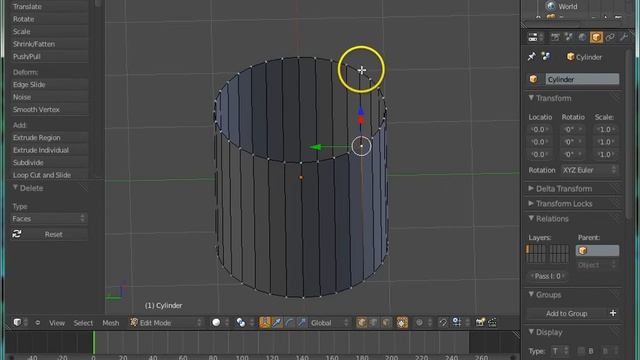This screenshot has height=360, width=640.
Task: Open the View menu
Action: 57,323
